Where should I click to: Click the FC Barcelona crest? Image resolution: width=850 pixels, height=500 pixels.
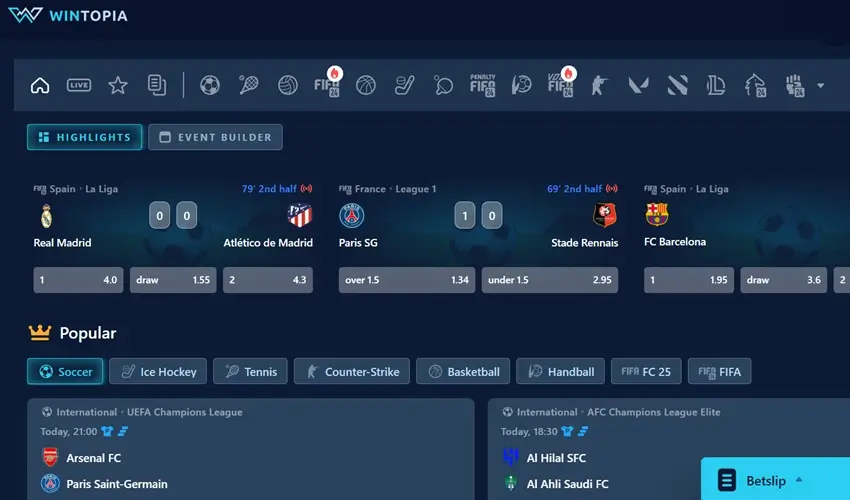(x=656, y=214)
